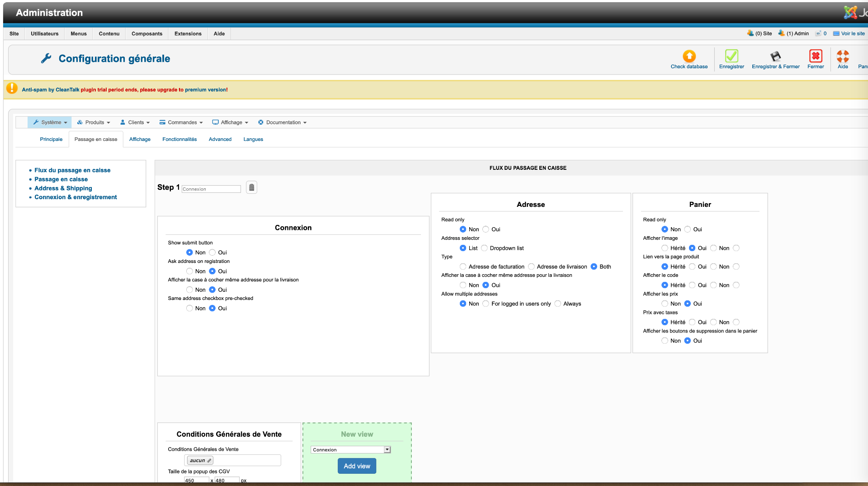Switch to the Affichage configuration tab

point(140,139)
